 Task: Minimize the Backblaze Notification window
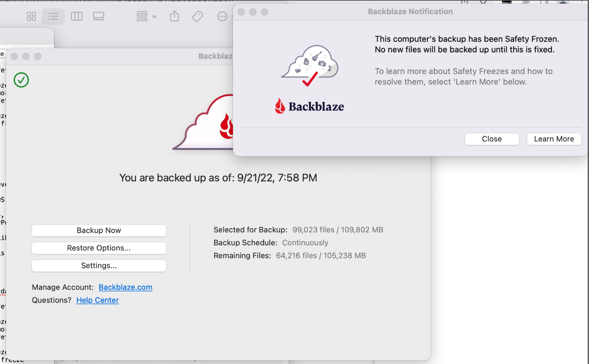(x=253, y=12)
